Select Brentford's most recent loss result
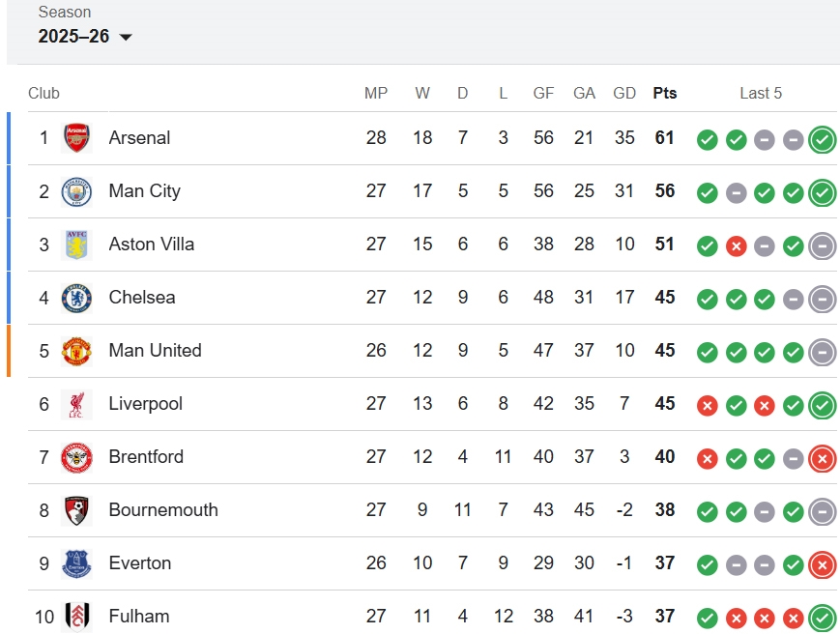 823,458
